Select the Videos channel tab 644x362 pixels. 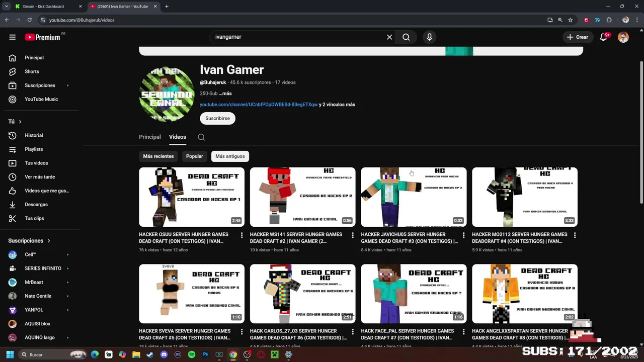(x=178, y=137)
